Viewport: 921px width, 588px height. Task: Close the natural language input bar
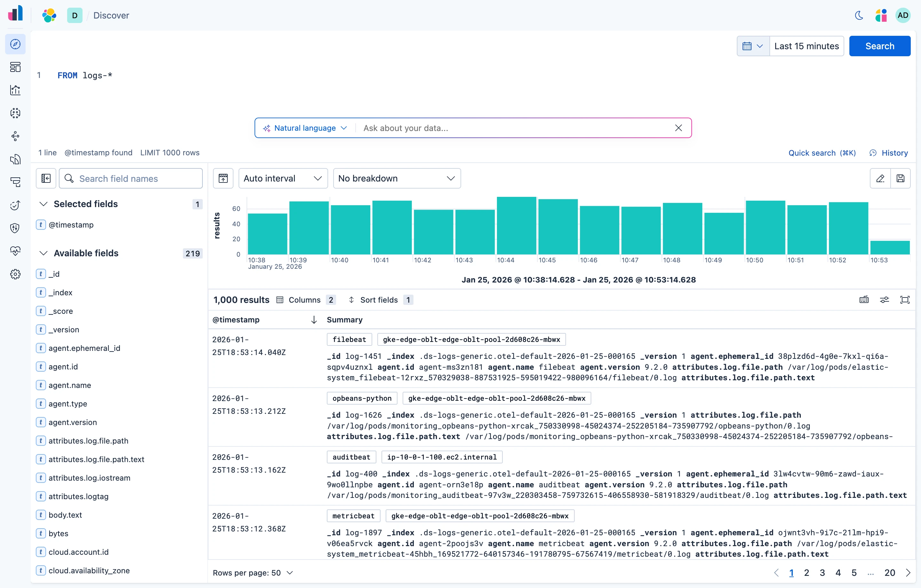click(x=679, y=128)
